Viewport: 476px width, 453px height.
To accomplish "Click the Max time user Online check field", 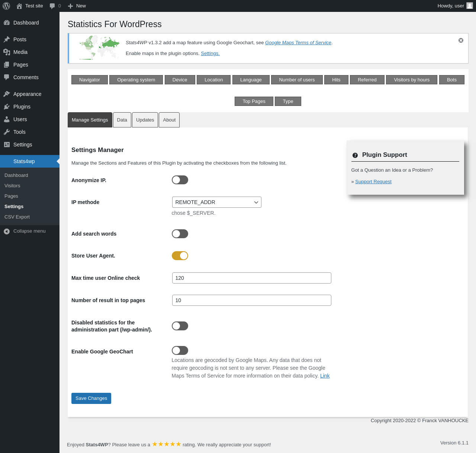I will click(x=252, y=278).
